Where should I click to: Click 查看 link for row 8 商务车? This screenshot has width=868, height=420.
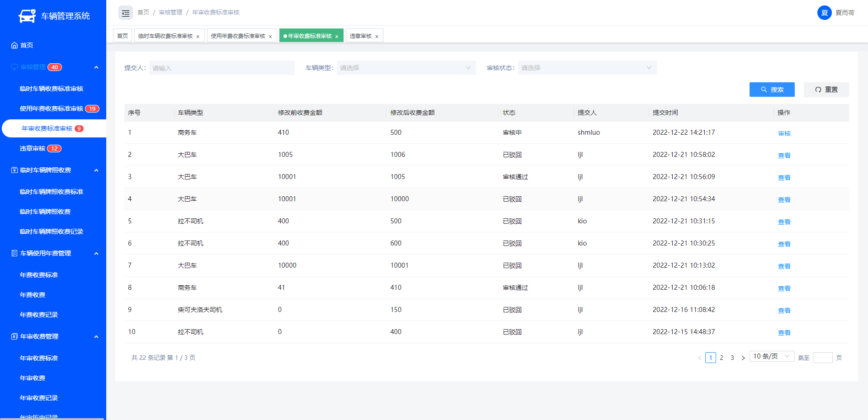pos(784,288)
